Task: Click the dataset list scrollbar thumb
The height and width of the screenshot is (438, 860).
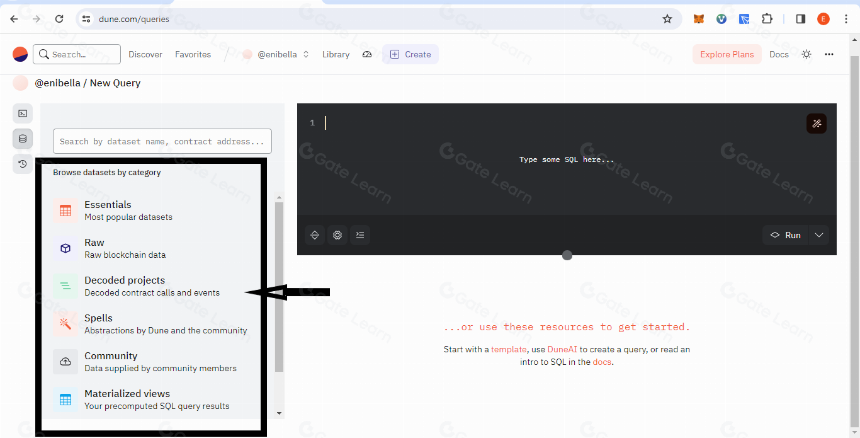Action: [279, 287]
